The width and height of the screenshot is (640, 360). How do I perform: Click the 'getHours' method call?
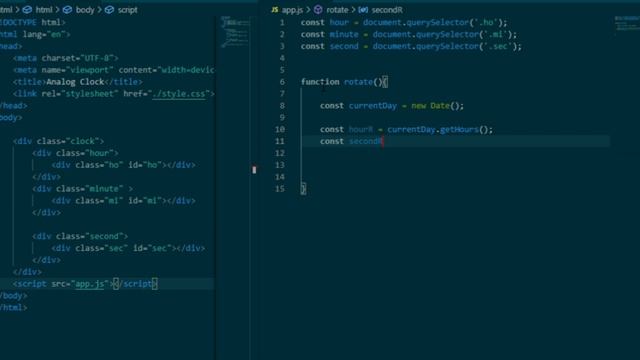[459, 129]
